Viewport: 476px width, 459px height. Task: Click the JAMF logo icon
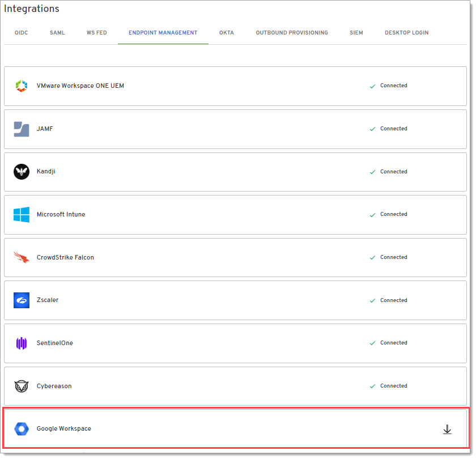22,129
